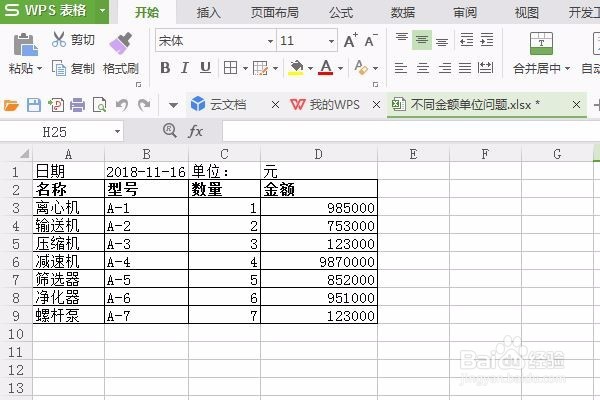
Task: Open the font name dropdown
Action: 270,41
